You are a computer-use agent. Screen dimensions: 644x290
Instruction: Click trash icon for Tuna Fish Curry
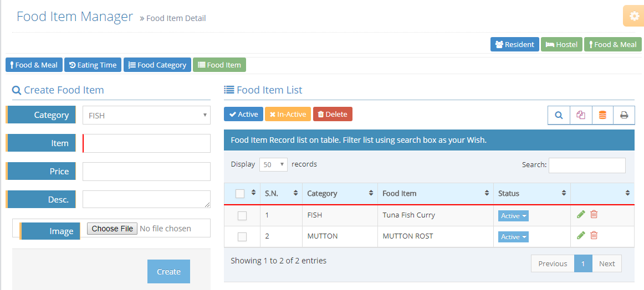tap(594, 215)
